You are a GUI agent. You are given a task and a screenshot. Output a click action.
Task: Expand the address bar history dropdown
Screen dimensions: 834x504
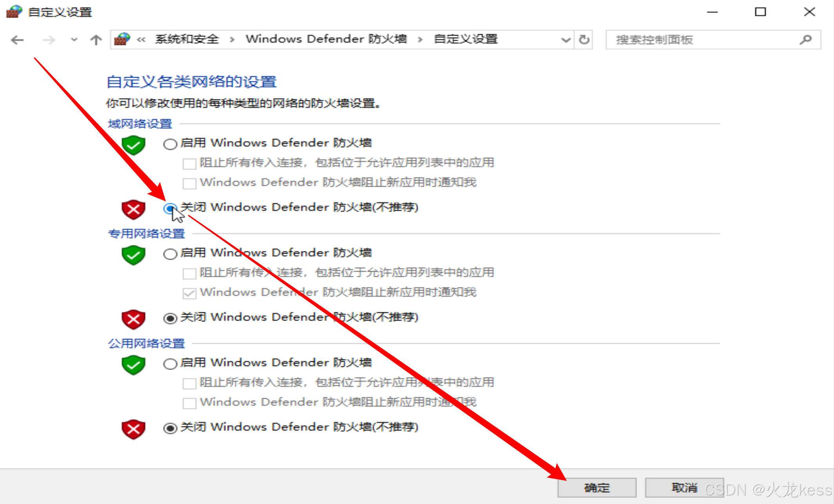pos(565,40)
